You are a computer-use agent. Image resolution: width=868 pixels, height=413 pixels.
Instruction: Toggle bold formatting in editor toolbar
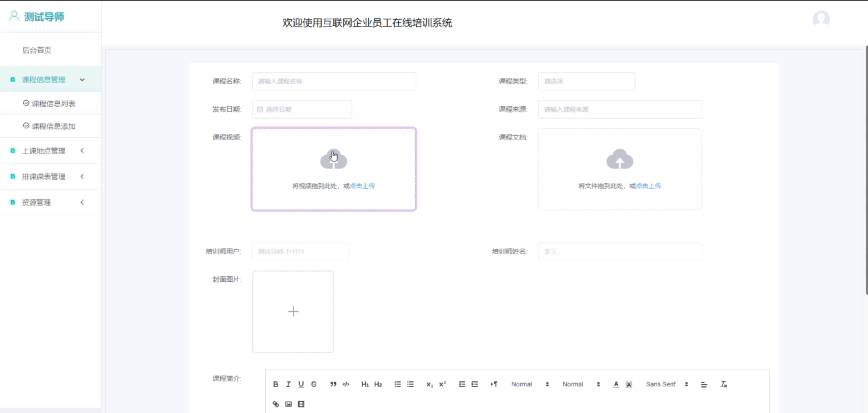point(275,384)
